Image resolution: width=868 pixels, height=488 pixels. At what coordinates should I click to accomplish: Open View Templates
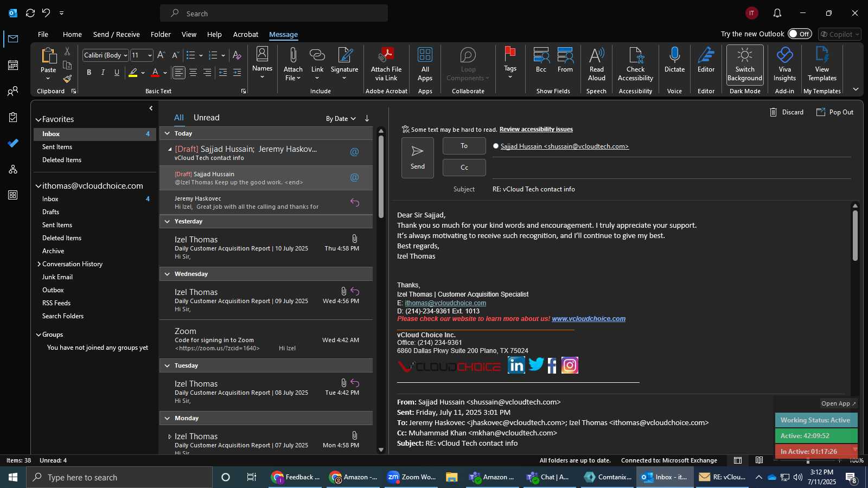tap(822, 65)
